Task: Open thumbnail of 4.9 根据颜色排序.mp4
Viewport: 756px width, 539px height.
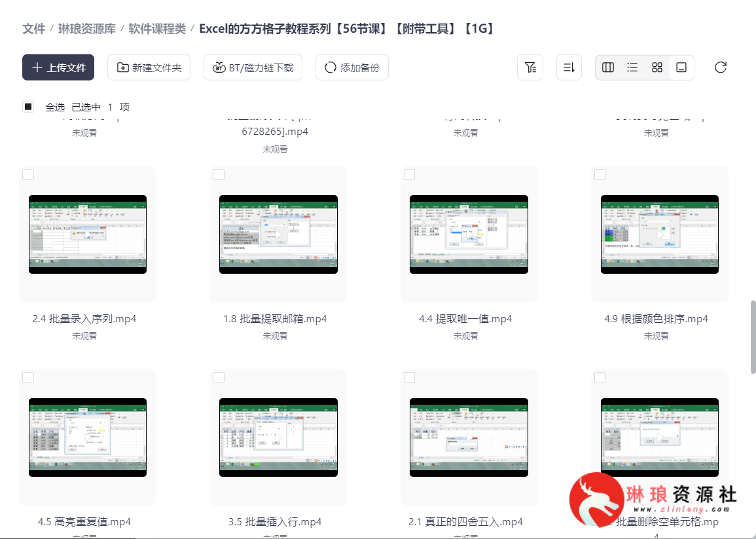Action: pos(660,234)
